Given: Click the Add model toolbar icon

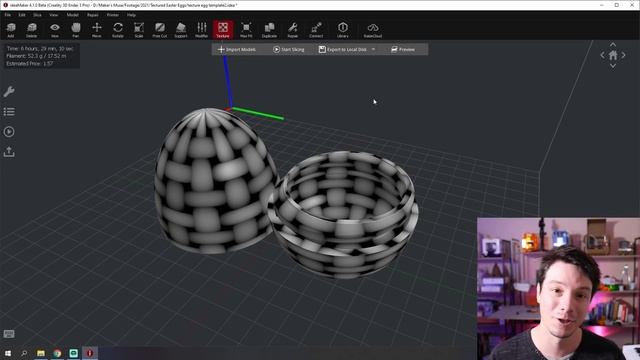Looking at the screenshot, I should [x=11, y=30].
